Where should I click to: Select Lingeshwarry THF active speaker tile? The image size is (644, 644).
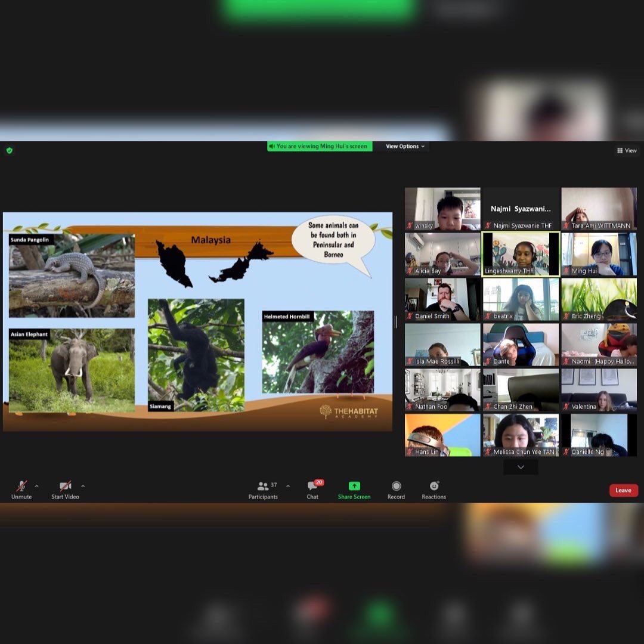[x=521, y=254]
